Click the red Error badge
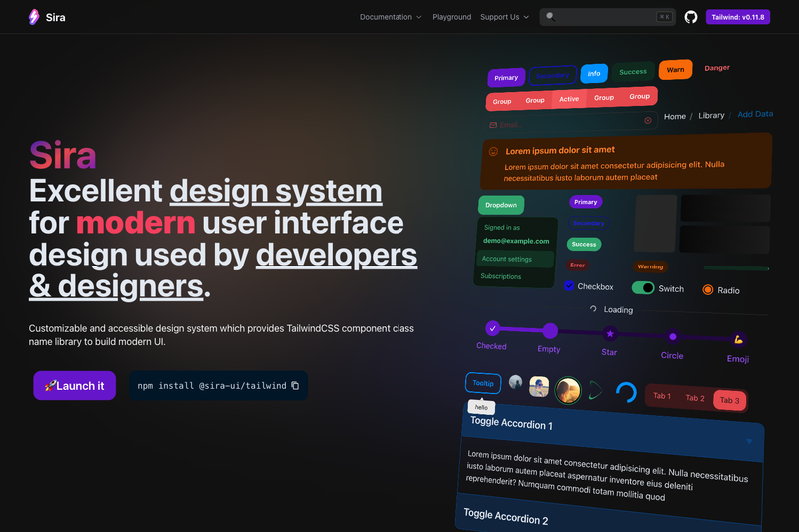 pyautogui.click(x=577, y=266)
